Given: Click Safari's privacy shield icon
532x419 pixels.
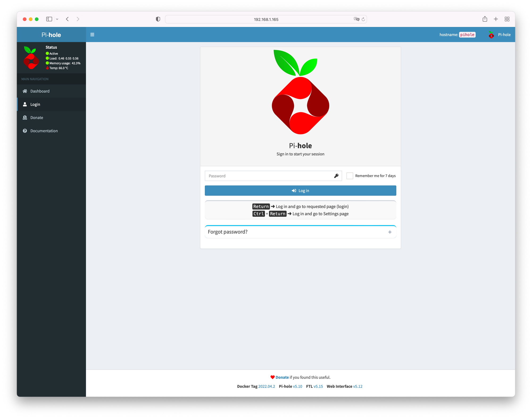Looking at the screenshot, I should tap(158, 19).
